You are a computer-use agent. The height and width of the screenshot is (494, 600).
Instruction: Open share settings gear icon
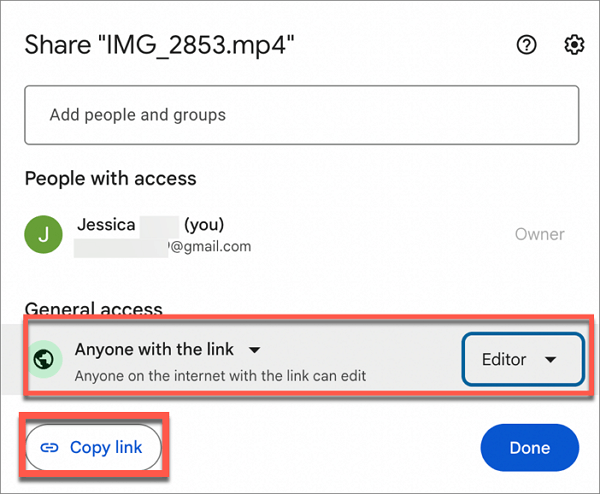(574, 45)
